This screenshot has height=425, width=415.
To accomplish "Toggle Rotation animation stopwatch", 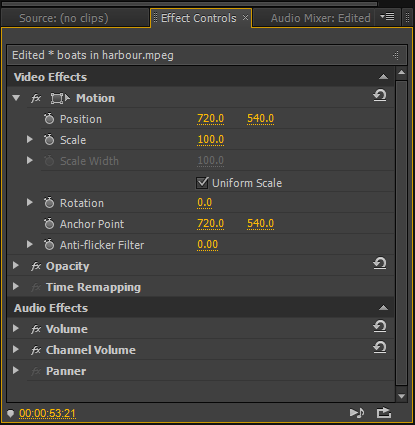I will (49, 203).
